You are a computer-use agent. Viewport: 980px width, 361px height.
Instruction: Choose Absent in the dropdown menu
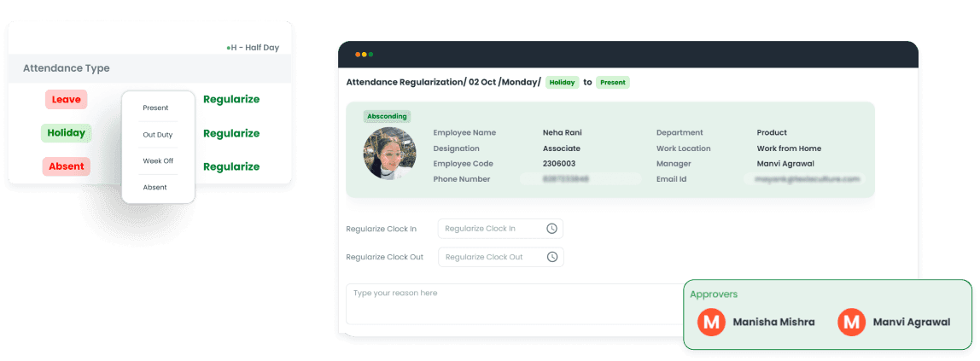pos(155,188)
